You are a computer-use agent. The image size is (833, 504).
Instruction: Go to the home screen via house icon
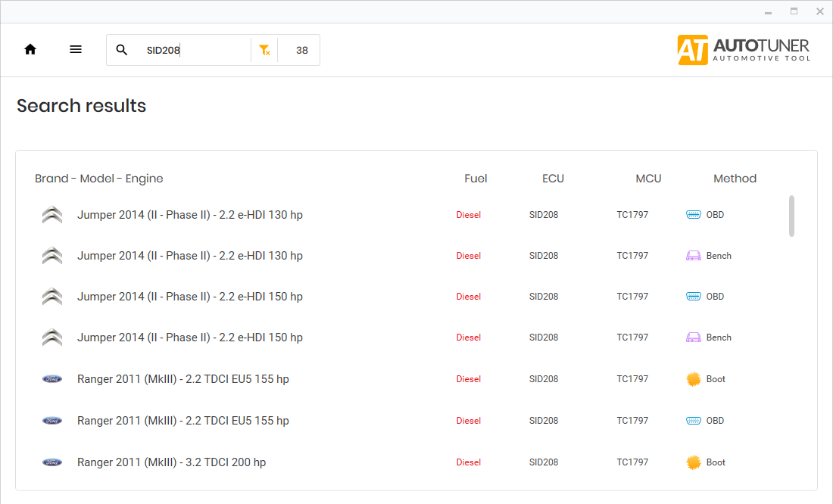pos(30,50)
